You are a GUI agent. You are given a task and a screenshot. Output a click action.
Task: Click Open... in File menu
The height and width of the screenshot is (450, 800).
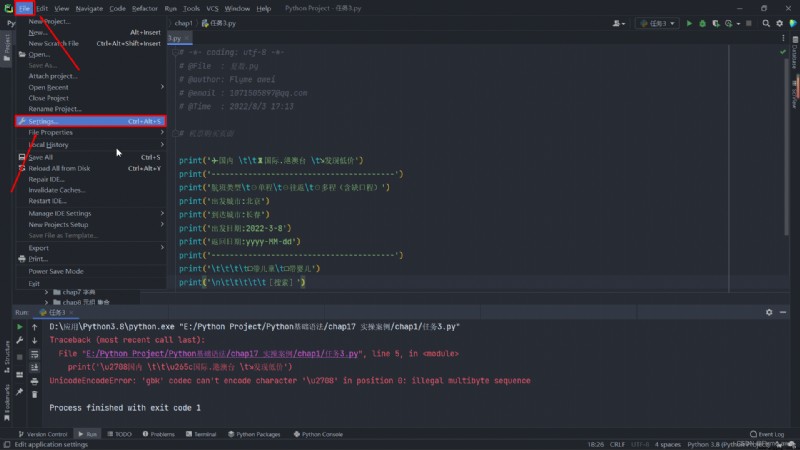[91, 54]
